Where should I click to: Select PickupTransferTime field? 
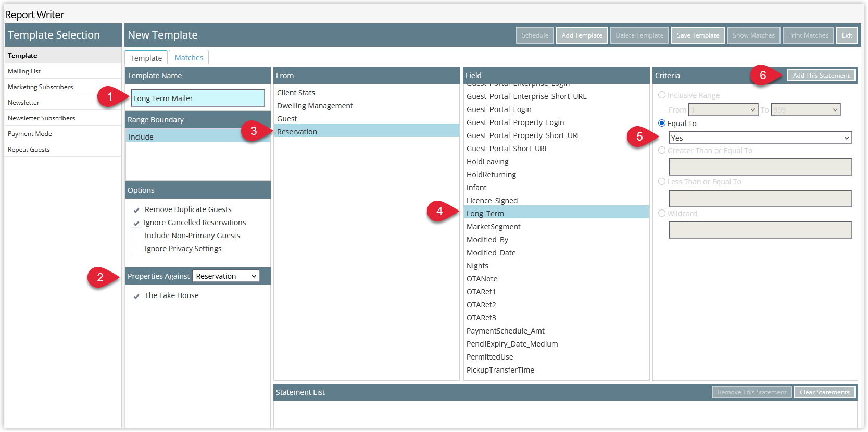pyautogui.click(x=556, y=370)
